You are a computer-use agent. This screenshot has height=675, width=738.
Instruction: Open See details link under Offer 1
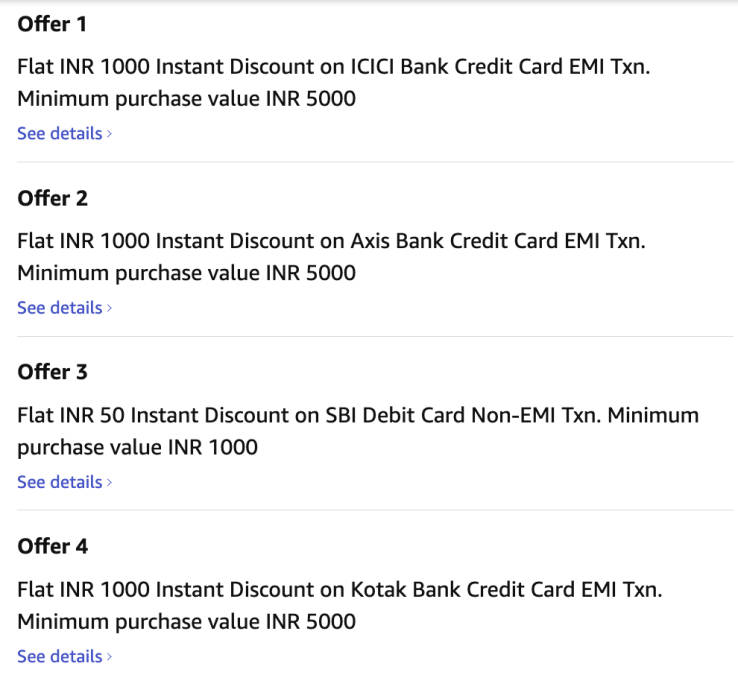pos(59,133)
